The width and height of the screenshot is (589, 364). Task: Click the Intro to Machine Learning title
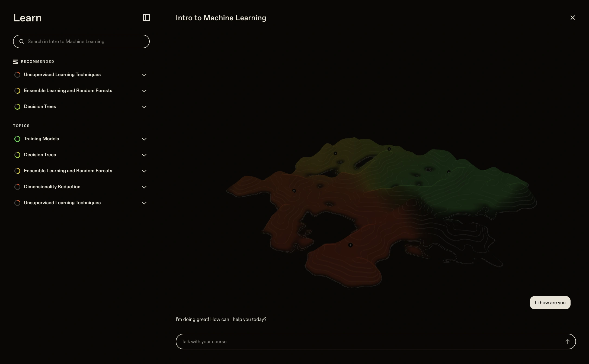tap(221, 18)
